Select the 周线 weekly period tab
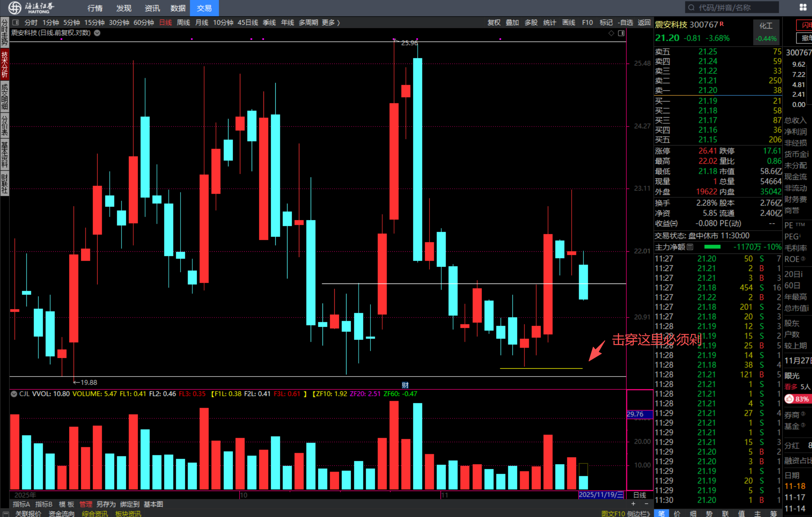812x517 pixels. click(183, 23)
